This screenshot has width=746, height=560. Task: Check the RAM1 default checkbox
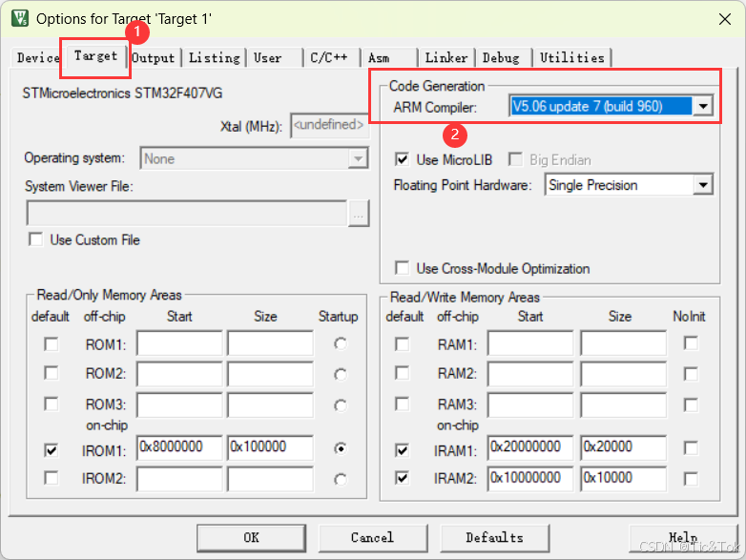[402, 343]
